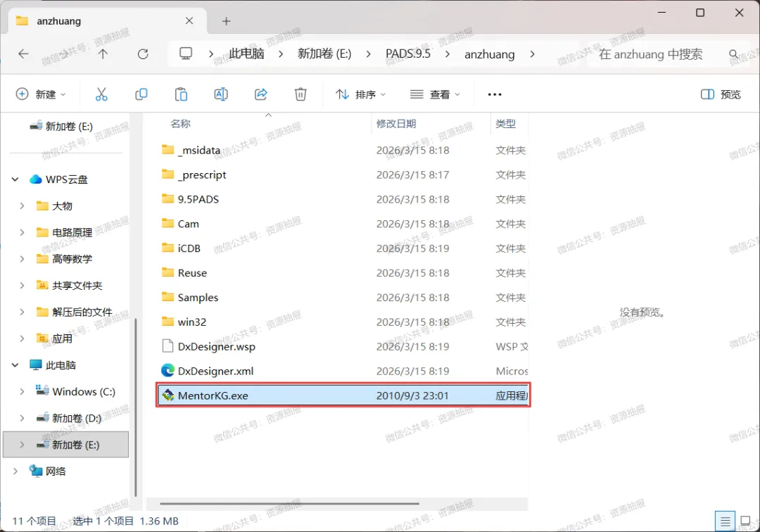760x532 pixels.
Task: Collapse the 此电脑 tree node
Action: pos(15,365)
